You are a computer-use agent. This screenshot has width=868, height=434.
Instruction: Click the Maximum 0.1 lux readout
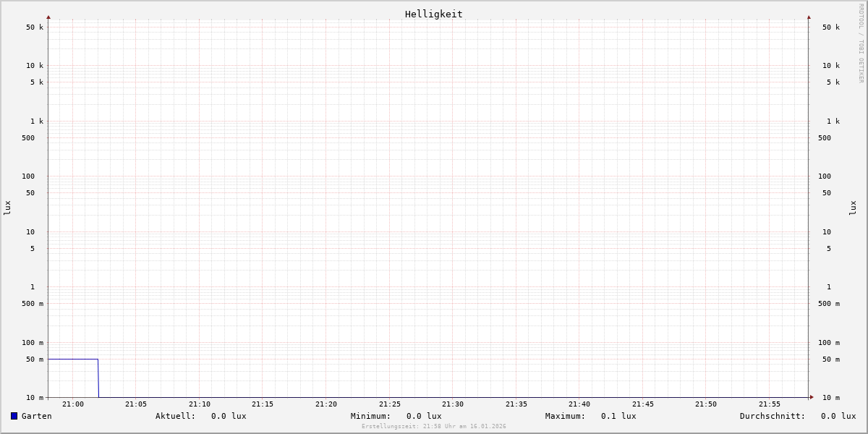click(618, 416)
